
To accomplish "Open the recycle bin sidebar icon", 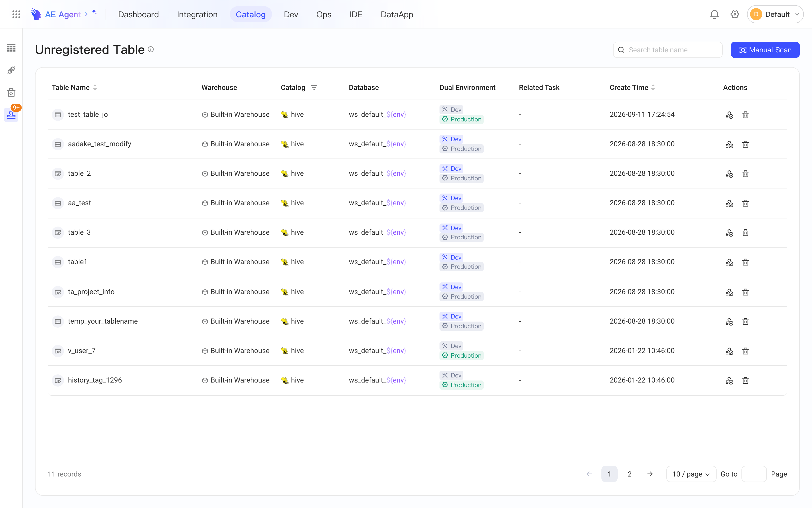I will click(11, 92).
